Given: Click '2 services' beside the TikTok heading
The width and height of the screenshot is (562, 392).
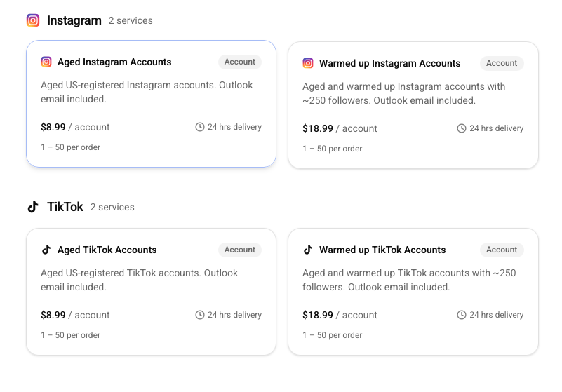Looking at the screenshot, I should pos(112,207).
